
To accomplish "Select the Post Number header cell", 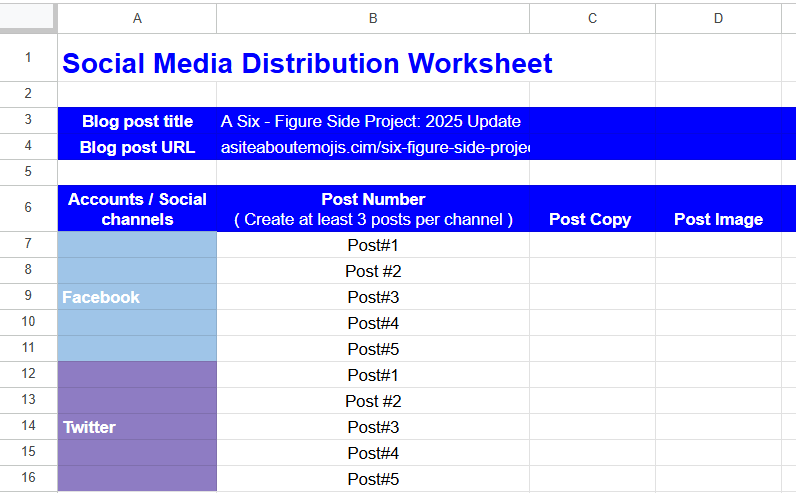I will (x=373, y=209).
